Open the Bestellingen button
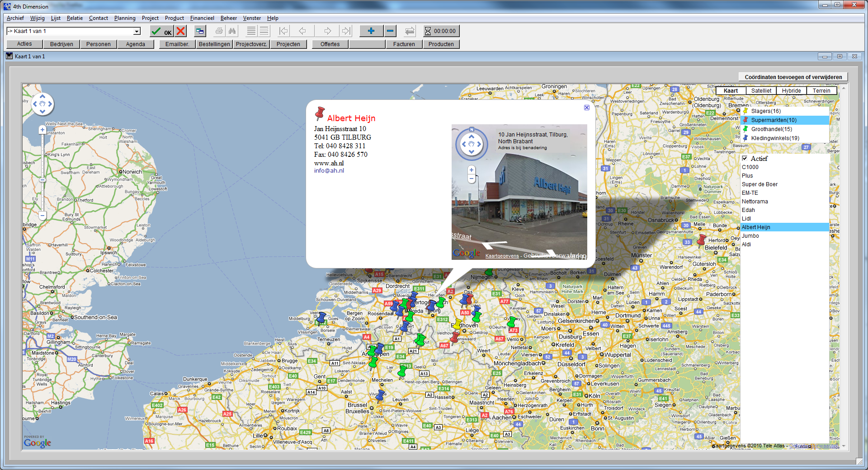Screen dimensions: 868x470 (214, 44)
